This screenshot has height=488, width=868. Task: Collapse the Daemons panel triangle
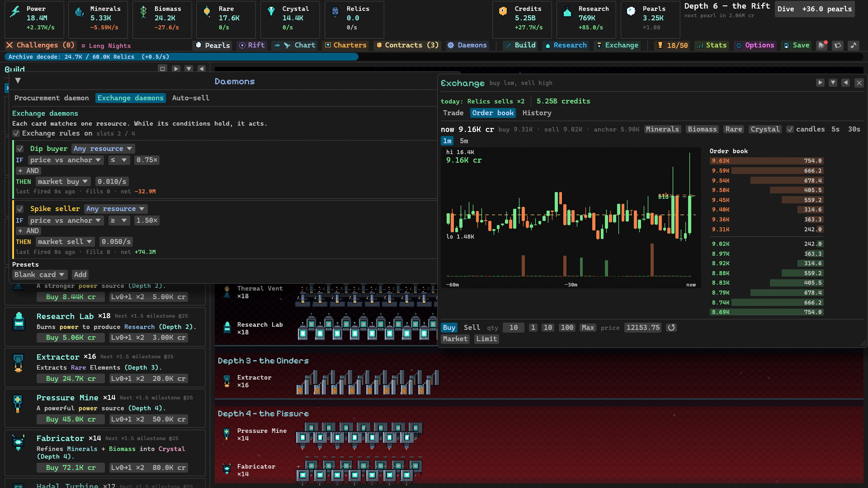coord(18,80)
